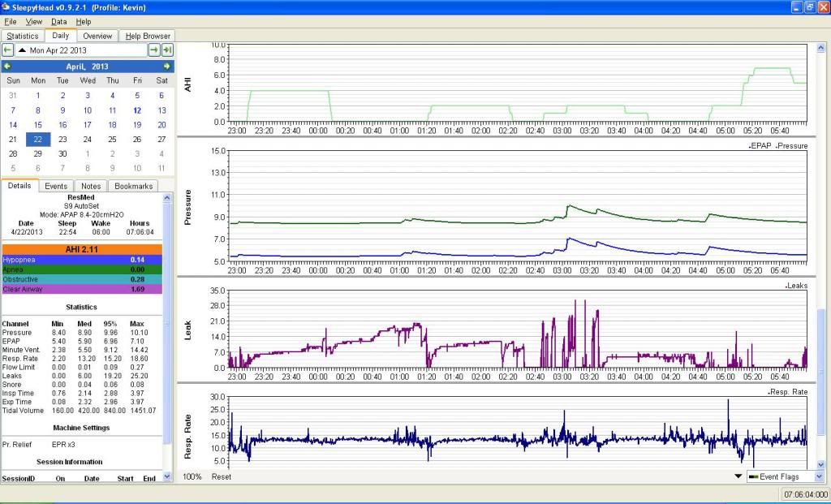
Task: Show the Events tab
Action: coord(56,186)
